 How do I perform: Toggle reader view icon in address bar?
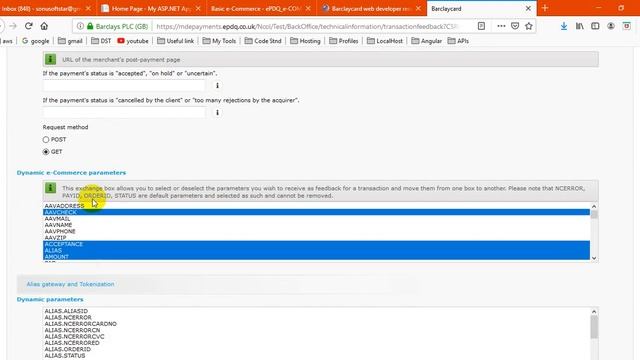(481, 26)
